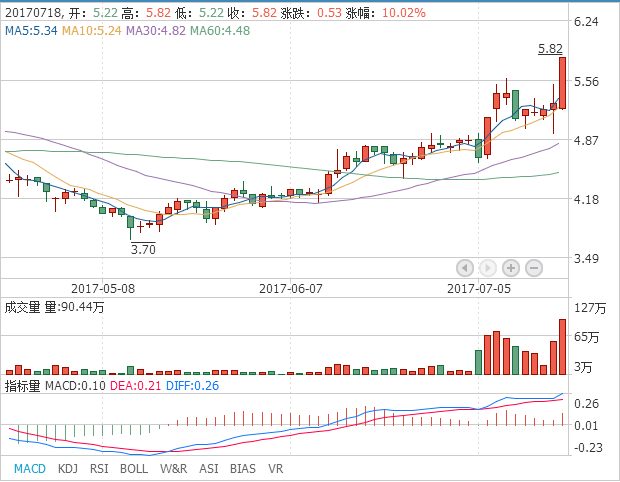This screenshot has width=620, height=482.
Task: Click the 4.18 price axis label
Action: (586, 200)
